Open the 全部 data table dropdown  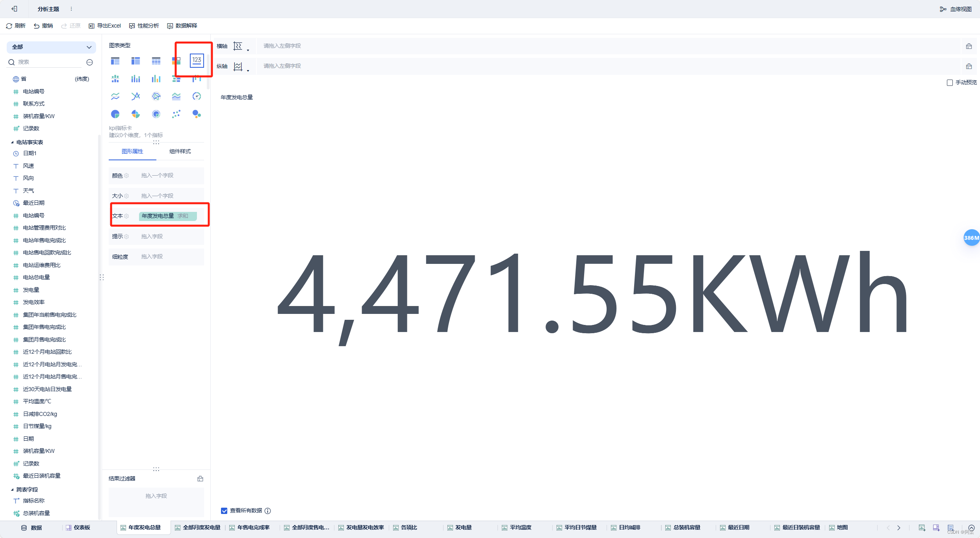pos(51,47)
